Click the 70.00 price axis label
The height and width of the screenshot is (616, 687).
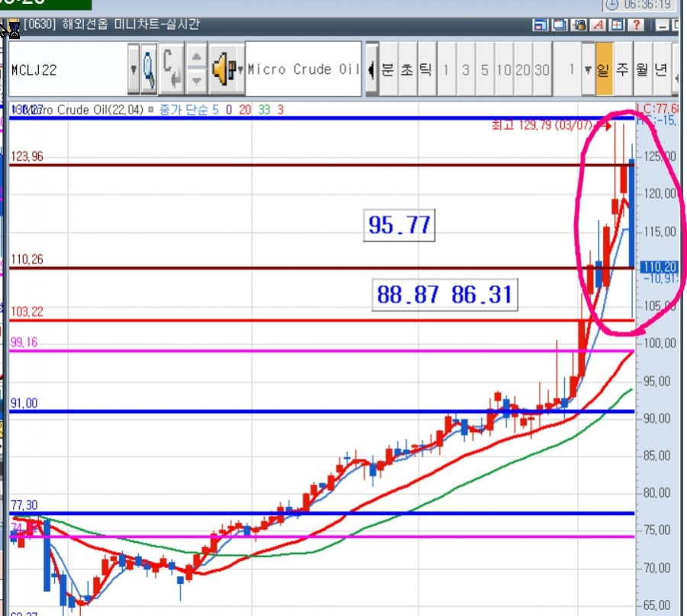coord(656,568)
